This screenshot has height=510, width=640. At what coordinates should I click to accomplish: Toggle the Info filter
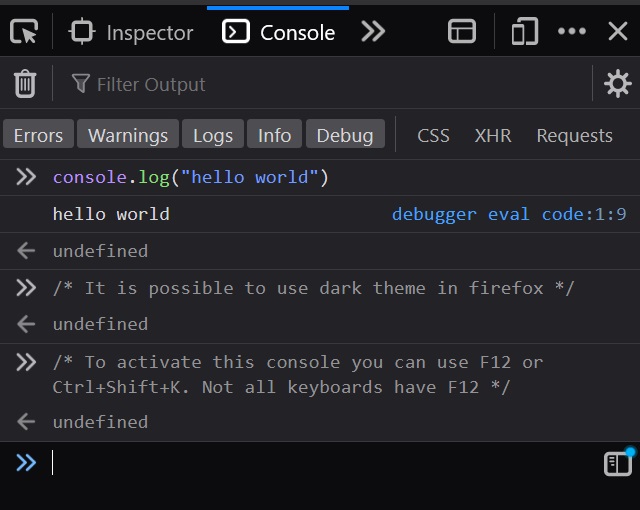pos(274,135)
